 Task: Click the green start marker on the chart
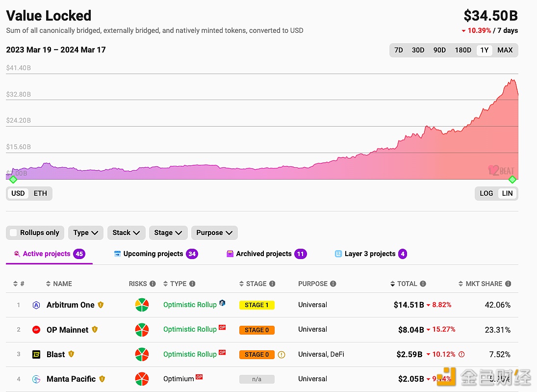click(13, 180)
